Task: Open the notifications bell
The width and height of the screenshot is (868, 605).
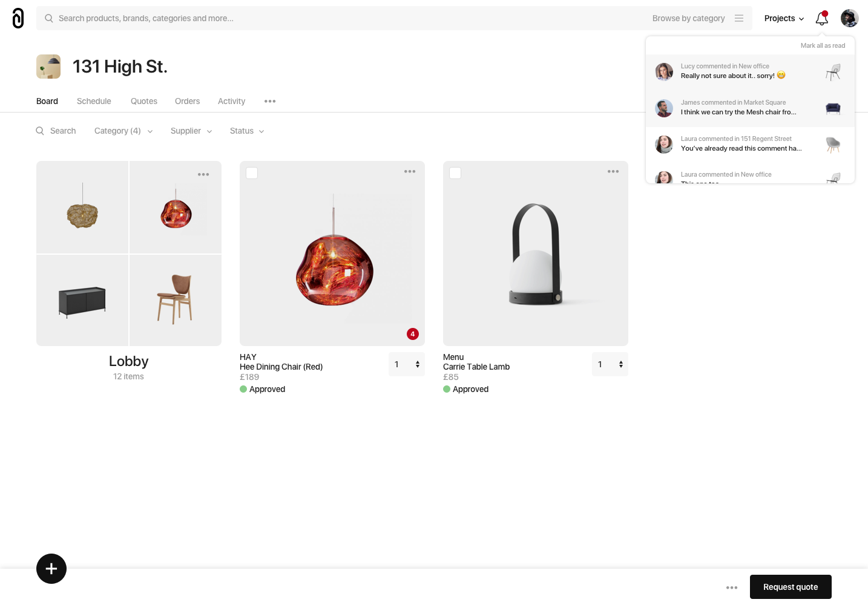Action: tap(821, 18)
